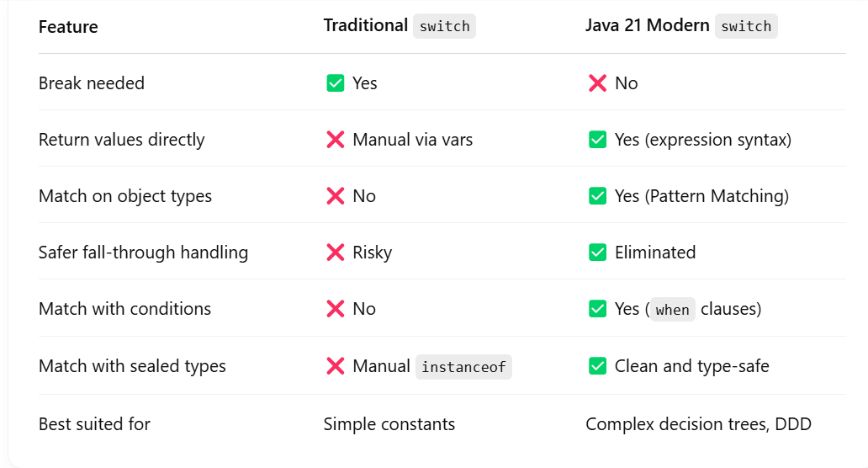Viewport: 868px width, 468px height.
Task: Click the switch code tag in Java 21 Modern header
Action: coord(746,26)
